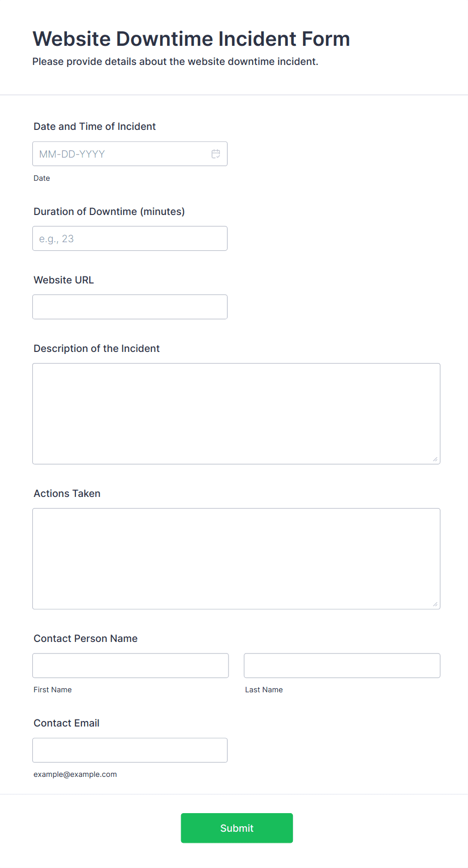The height and width of the screenshot is (868, 468).
Task: Click the example@example.com hint text
Action: click(x=75, y=774)
